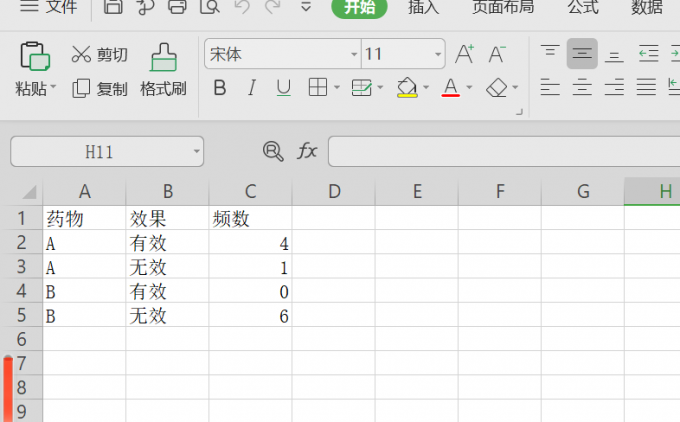Open the 文件 menu
Viewport: 680px width, 422px height.
point(48,7)
